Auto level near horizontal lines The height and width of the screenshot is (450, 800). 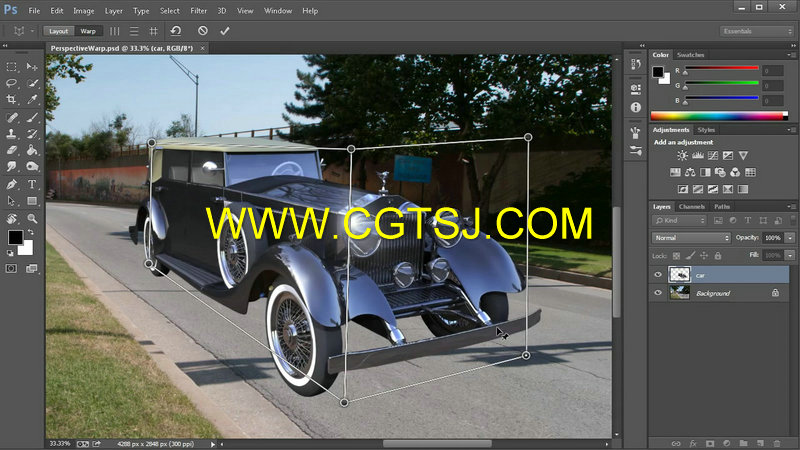point(134,31)
